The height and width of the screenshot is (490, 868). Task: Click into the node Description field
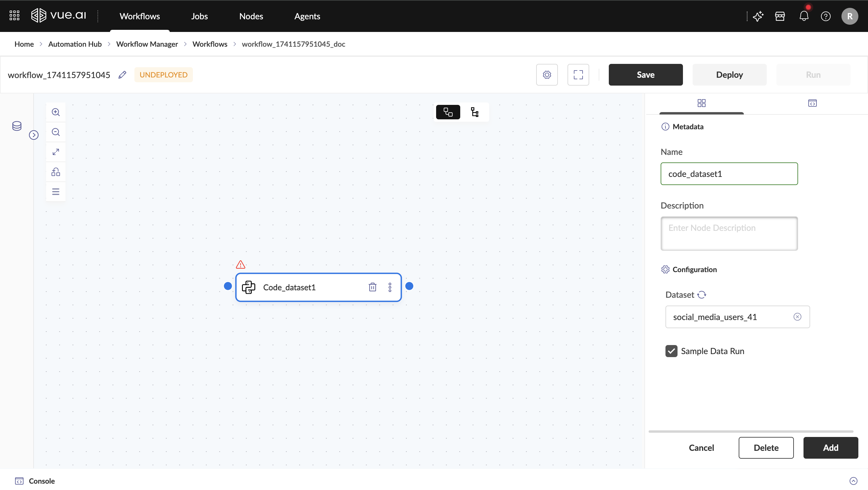click(729, 234)
